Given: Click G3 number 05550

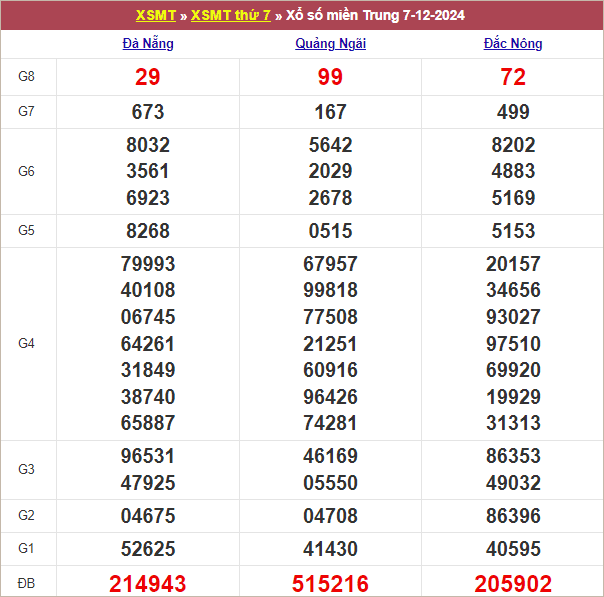Looking at the screenshot, I should (x=331, y=483).
